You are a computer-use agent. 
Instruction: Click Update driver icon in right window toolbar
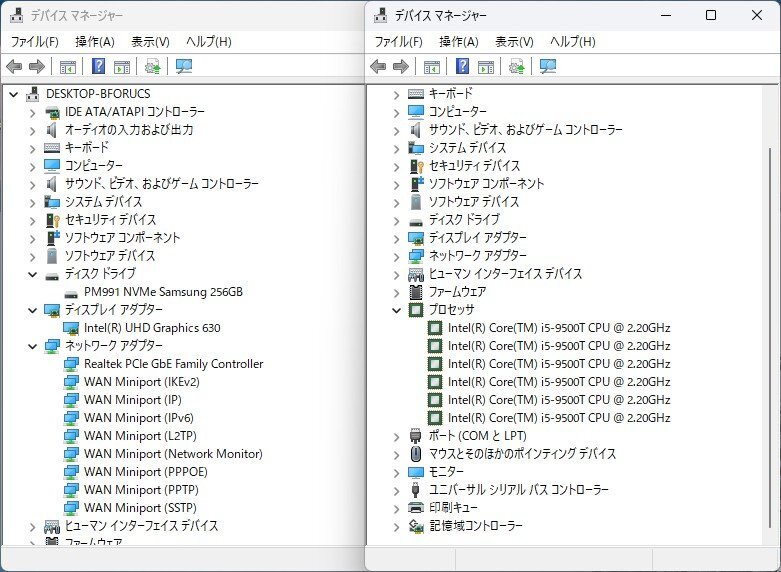pos(517,66)
